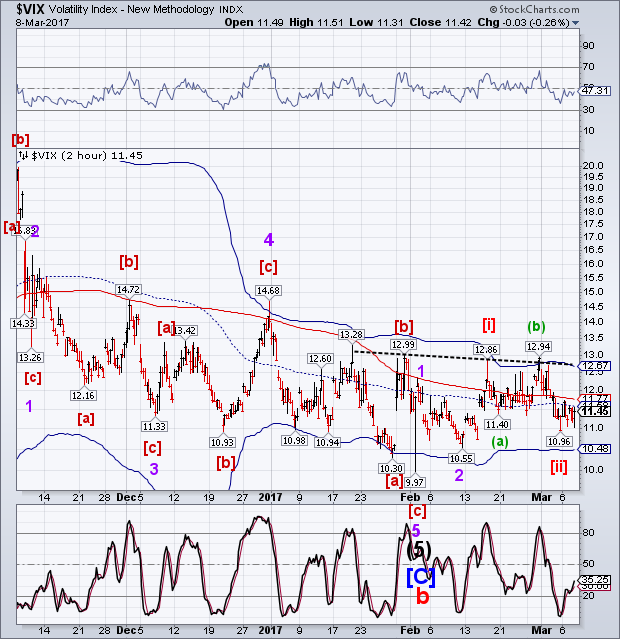Screen dimensions: 620x639
Task: Click the 10.93 low price label
Action: point(223,442)
